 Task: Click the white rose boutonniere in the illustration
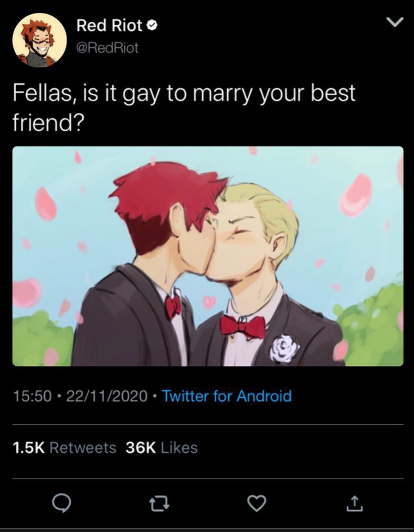click(x=286, y=348)
